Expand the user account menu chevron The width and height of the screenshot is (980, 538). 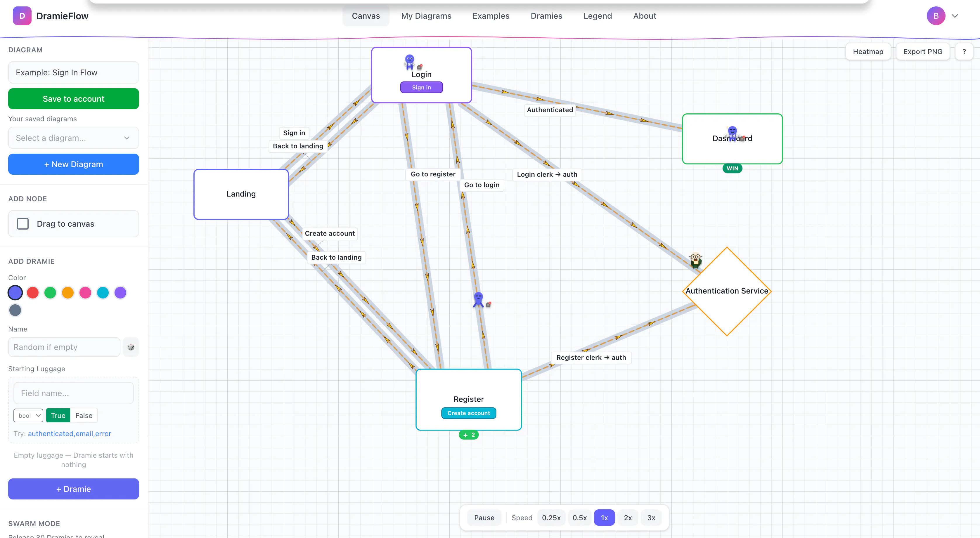coord(955,16)
